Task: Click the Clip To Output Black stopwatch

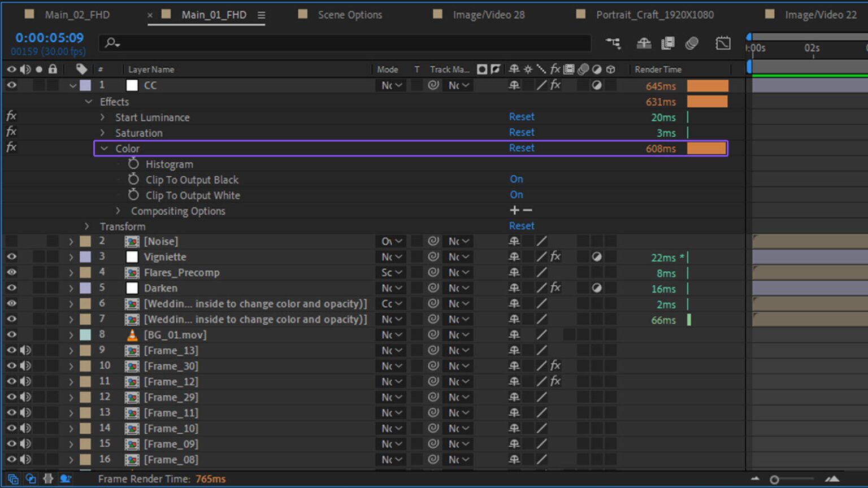Action: tap(133, 180)
